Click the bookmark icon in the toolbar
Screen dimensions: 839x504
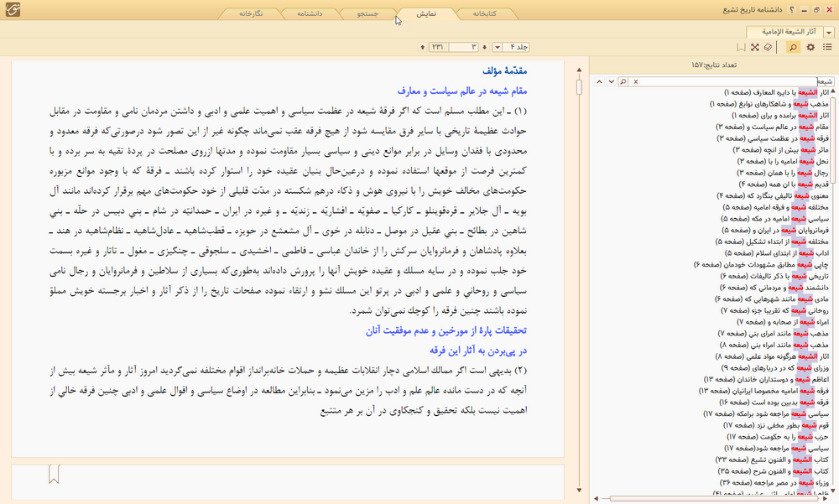click(741, 47)
